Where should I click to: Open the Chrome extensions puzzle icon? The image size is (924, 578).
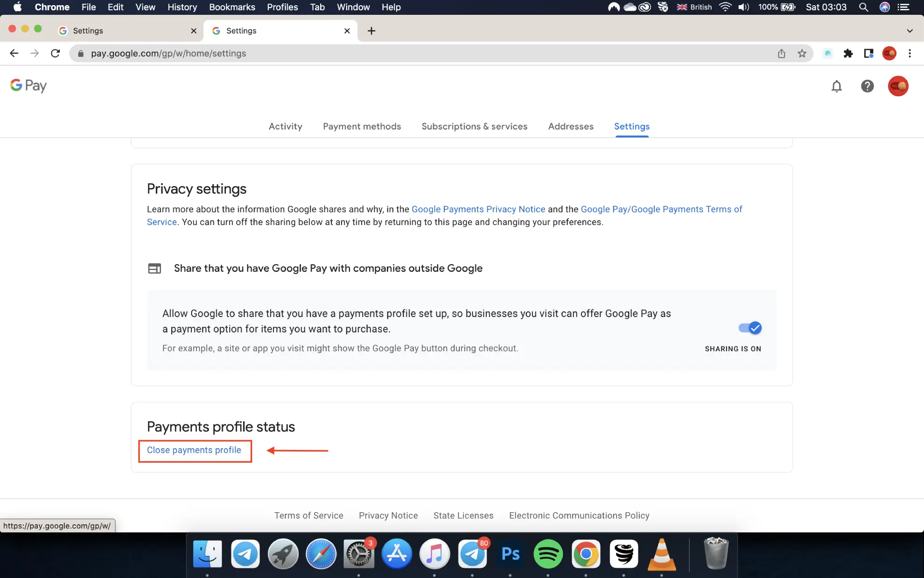point(848,54)
